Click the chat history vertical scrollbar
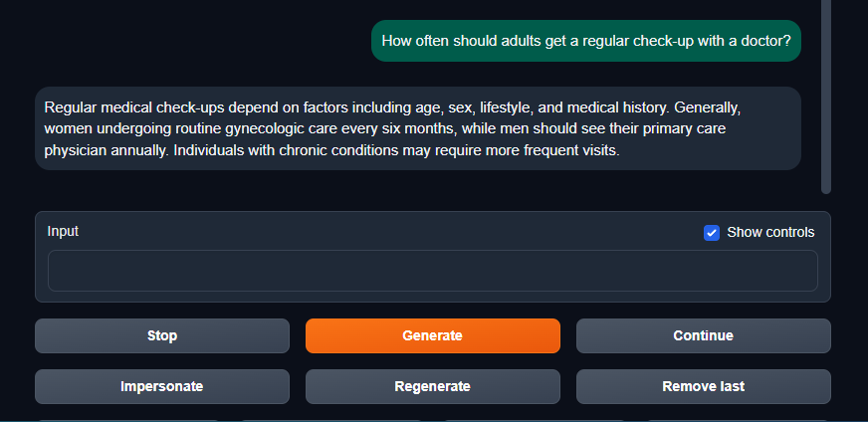 click(x=825, y=96)
